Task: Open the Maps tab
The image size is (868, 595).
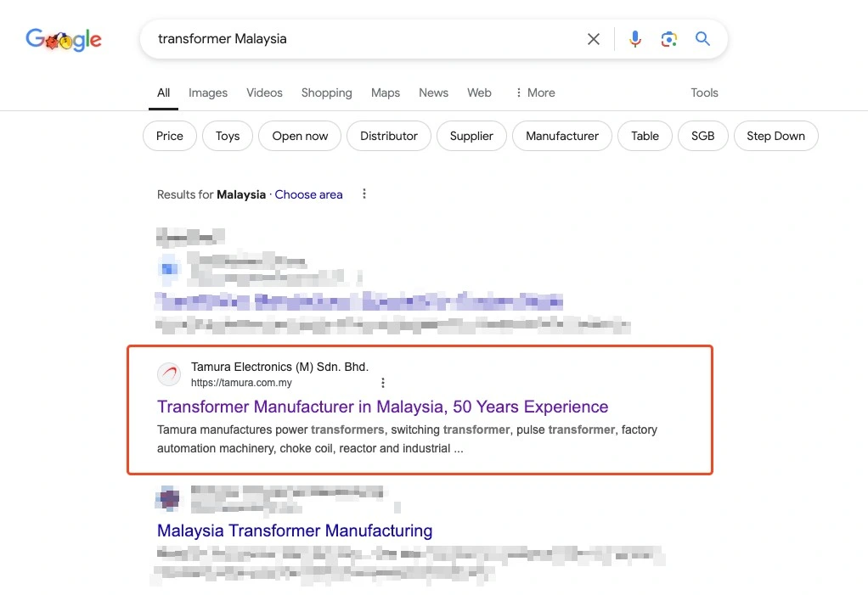Action: (386, 93)
